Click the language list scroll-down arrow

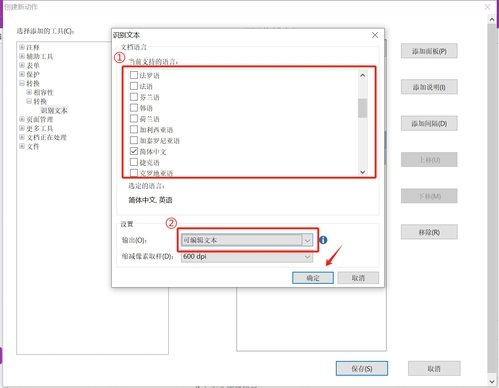(x=363, y=172)
